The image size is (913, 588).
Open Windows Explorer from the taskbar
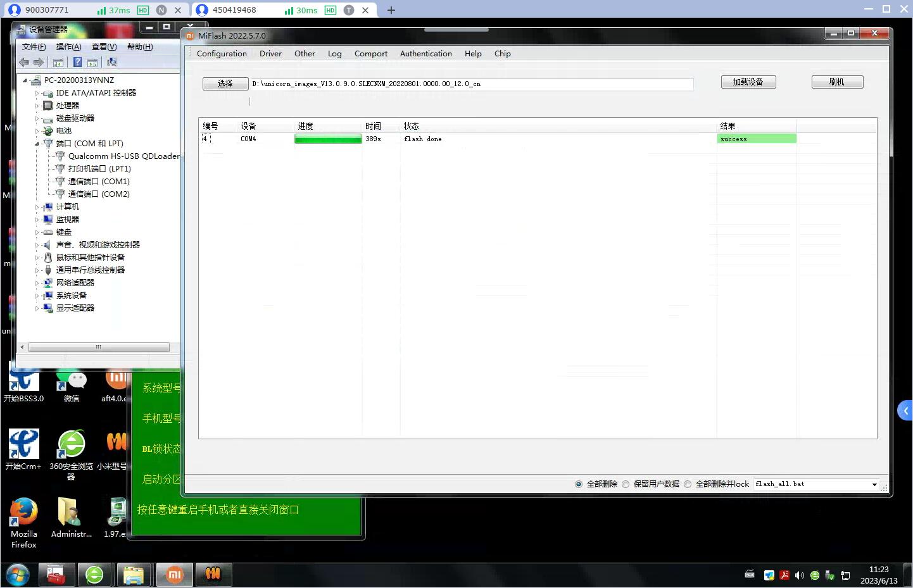[134, 575]
